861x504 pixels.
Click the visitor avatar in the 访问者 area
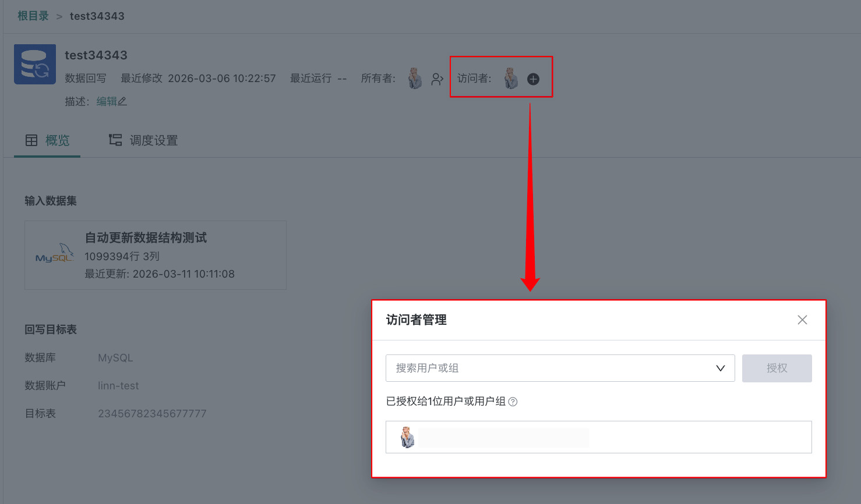point(511,77)
